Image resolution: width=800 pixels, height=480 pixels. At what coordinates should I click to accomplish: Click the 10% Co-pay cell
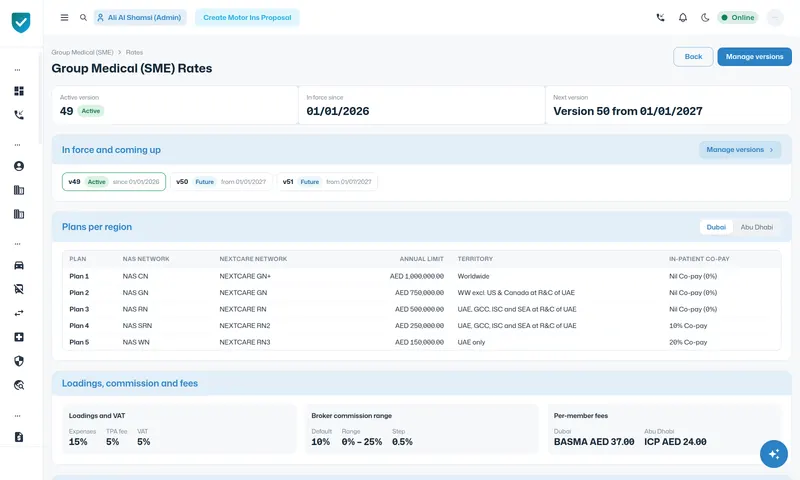[x=688, y=325]
